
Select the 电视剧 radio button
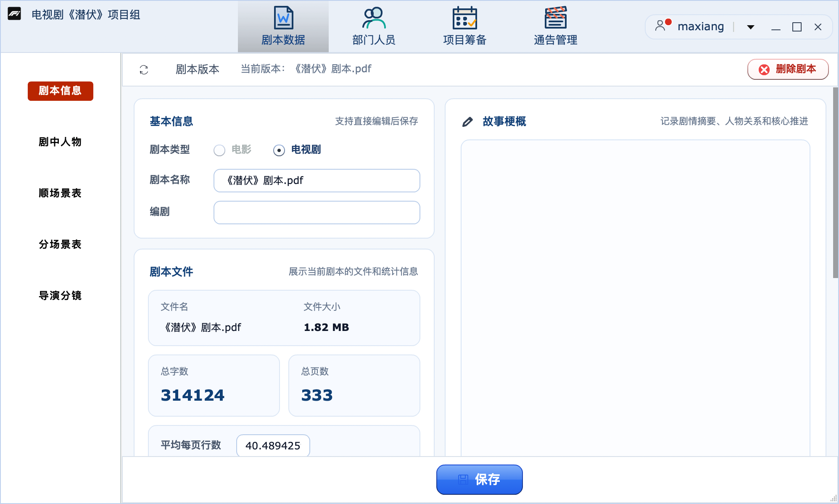tap(279, 150)
